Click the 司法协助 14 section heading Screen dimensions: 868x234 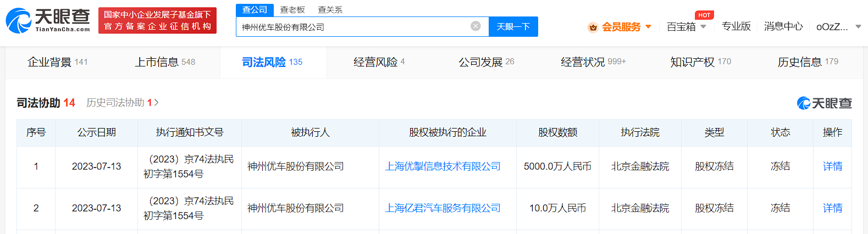pos(46,103)
